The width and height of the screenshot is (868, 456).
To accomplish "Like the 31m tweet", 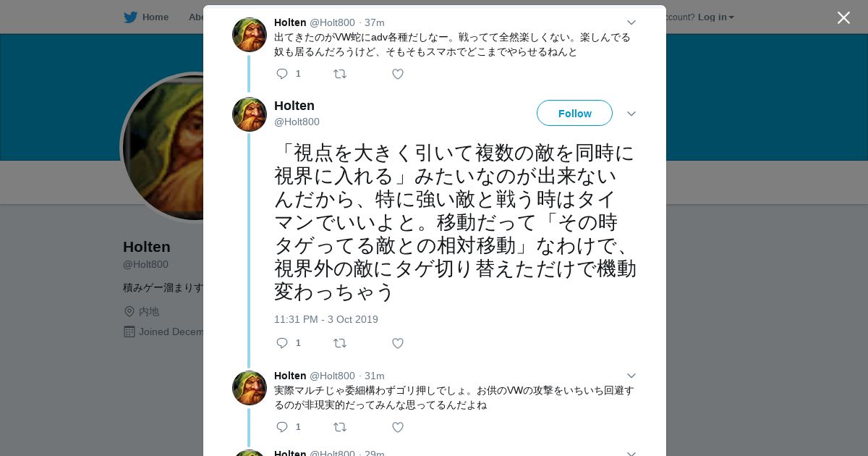I will click(398, 427).
